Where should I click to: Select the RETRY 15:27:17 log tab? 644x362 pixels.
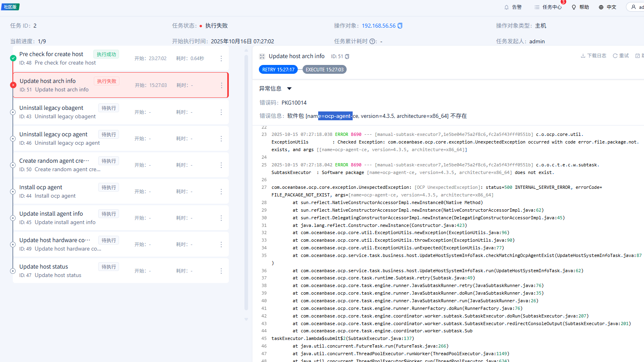[279, 69]
